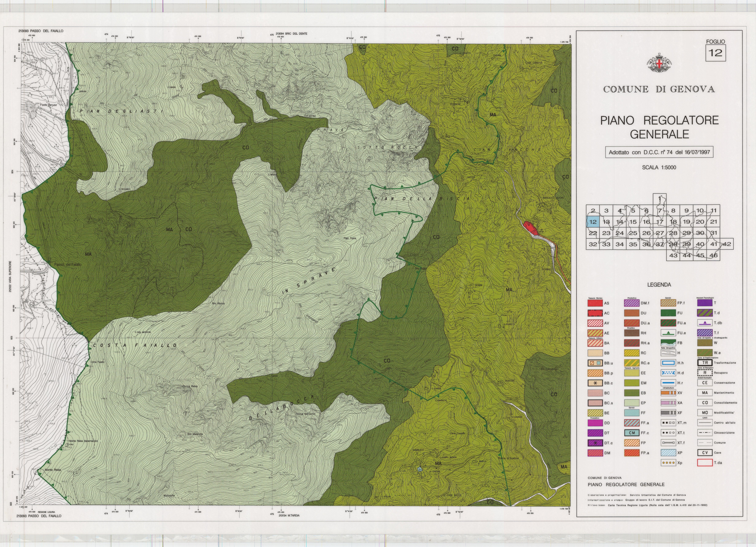Click the FU green legend swatch
756x547 pixels.
(668, 313)
